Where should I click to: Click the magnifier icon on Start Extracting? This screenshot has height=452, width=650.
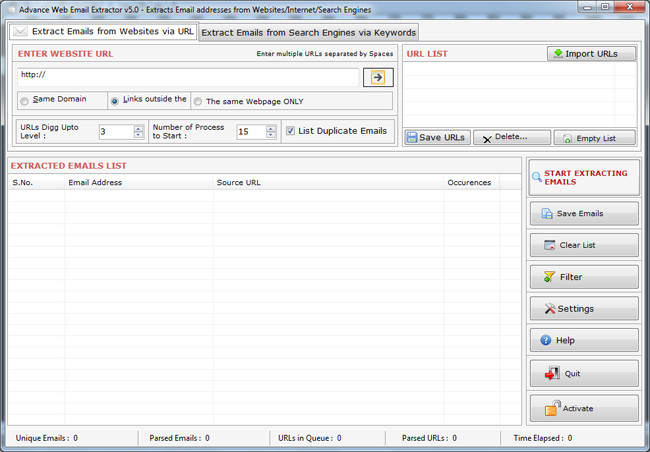pos(537,177)
